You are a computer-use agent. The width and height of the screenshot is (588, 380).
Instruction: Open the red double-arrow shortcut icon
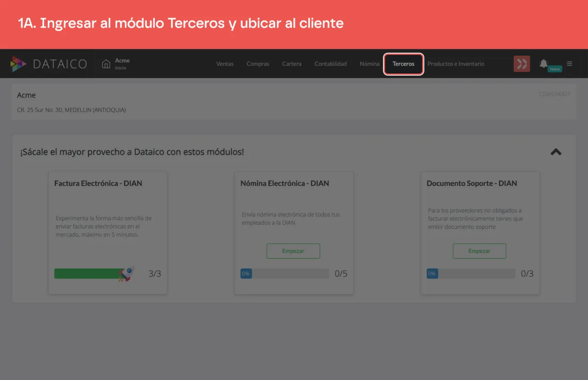pyautogui.click(x=522, y=64)
